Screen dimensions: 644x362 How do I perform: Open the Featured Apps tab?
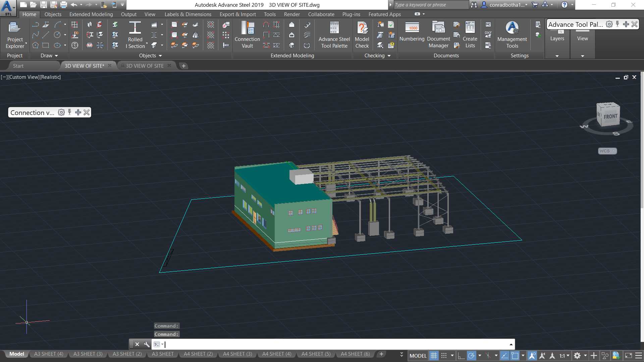tap(384, 14)
